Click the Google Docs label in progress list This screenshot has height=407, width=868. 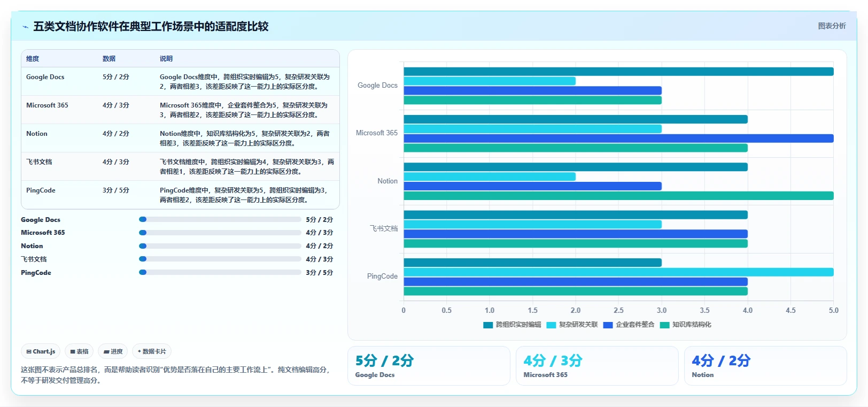[x=41, y=220]
